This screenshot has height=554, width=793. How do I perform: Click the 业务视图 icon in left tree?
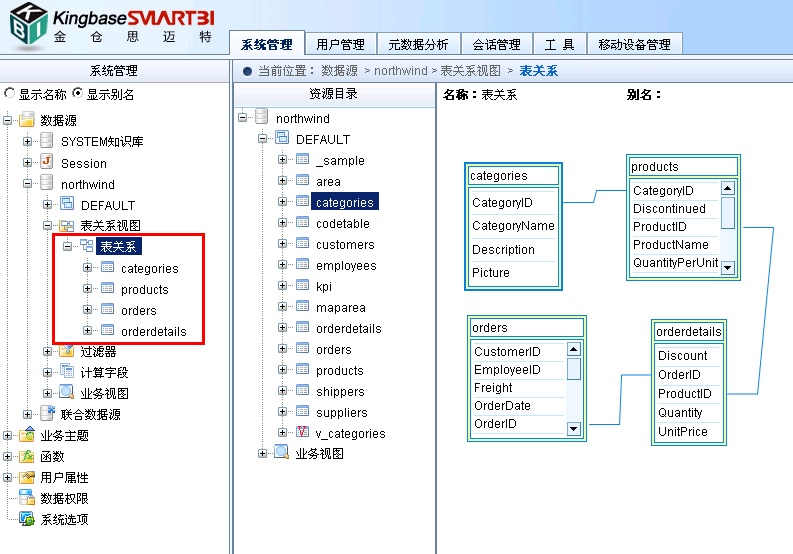coord(67,392)
